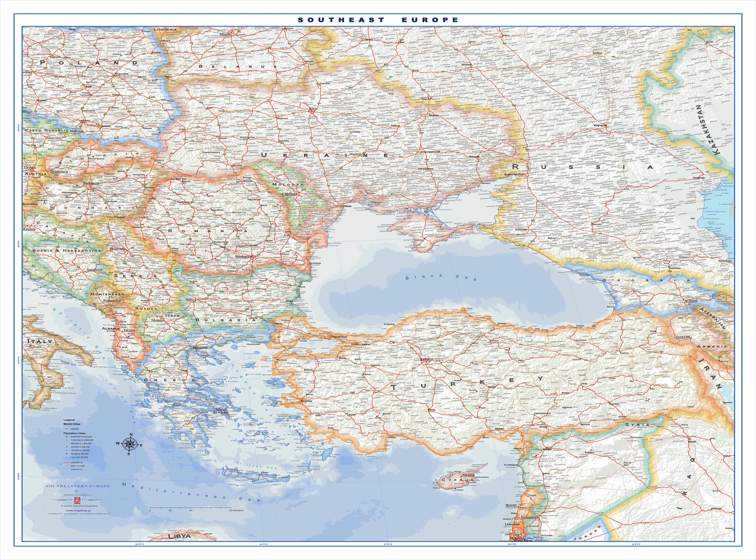This screenshot has width=756, height=560.
Task: Click the yellow 500,000 to 1,000,000 dot
Action: [x=67, y=443]
